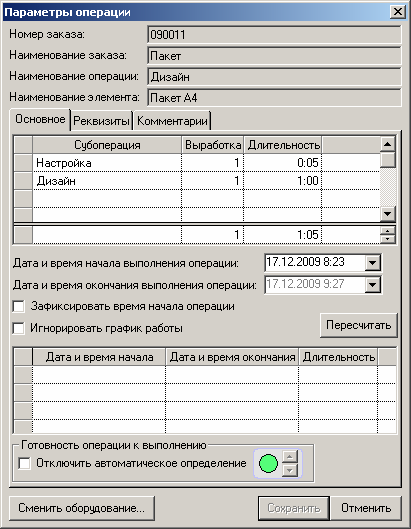Select row header of Настройка row
The image size is (411, 529).
[23, 163]
